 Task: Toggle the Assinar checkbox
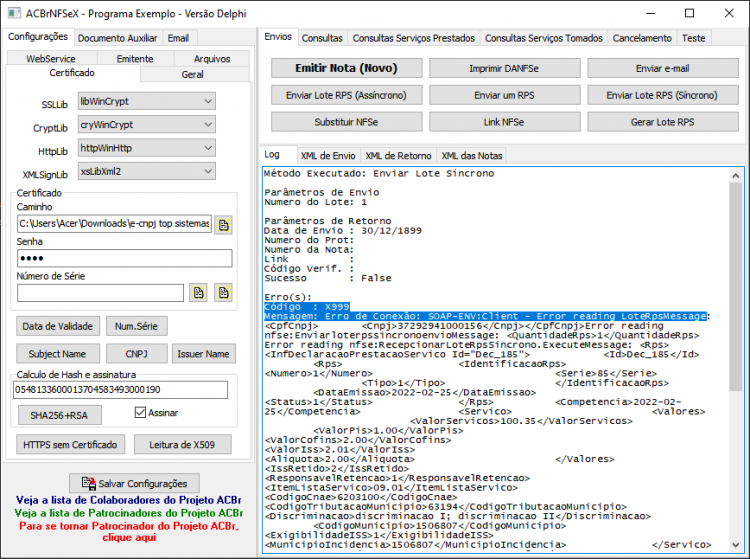pyautogui.click(x=140, y=412)
